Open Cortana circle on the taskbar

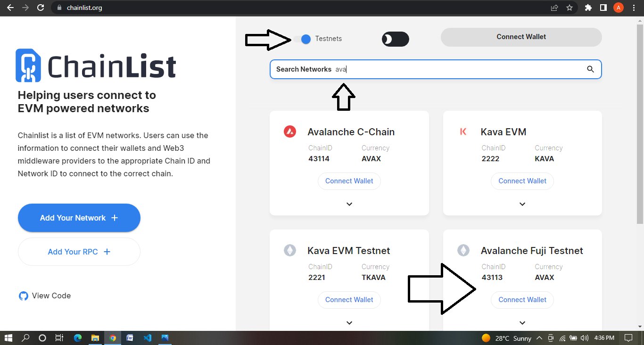pyautogui.click(x=42, y=338)
